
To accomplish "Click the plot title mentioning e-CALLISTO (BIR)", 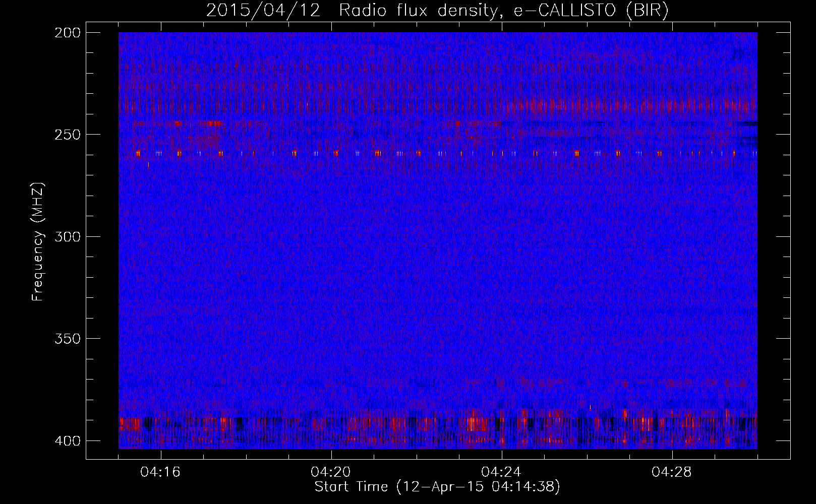I will click(x=437, y=11).
